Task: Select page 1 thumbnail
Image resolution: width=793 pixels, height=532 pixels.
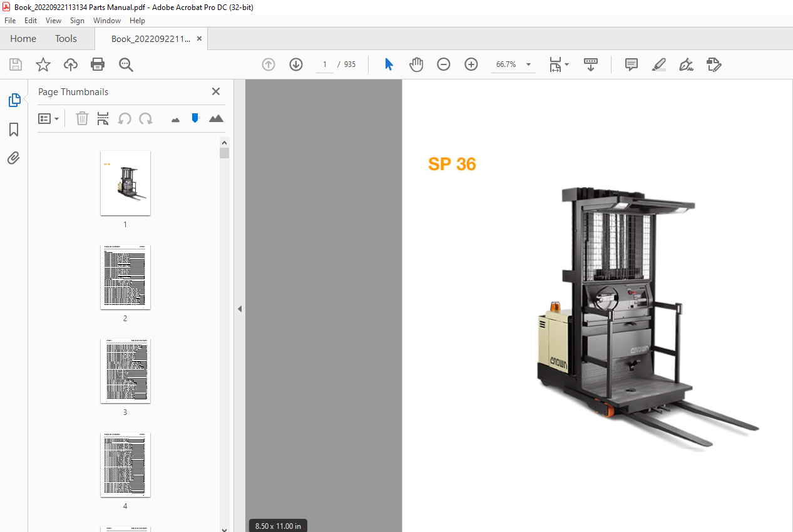Action: [125, 183]
